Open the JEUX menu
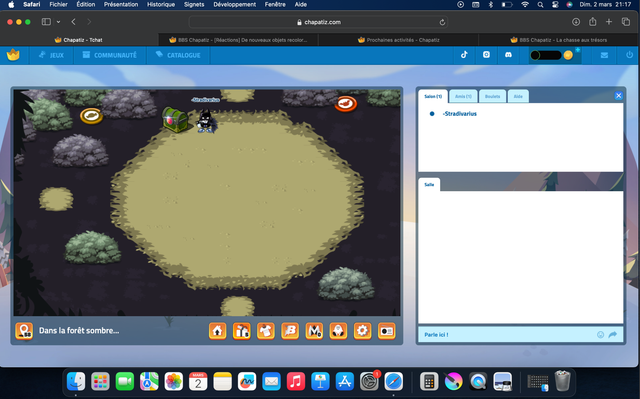640x399 pixels. 51,55
